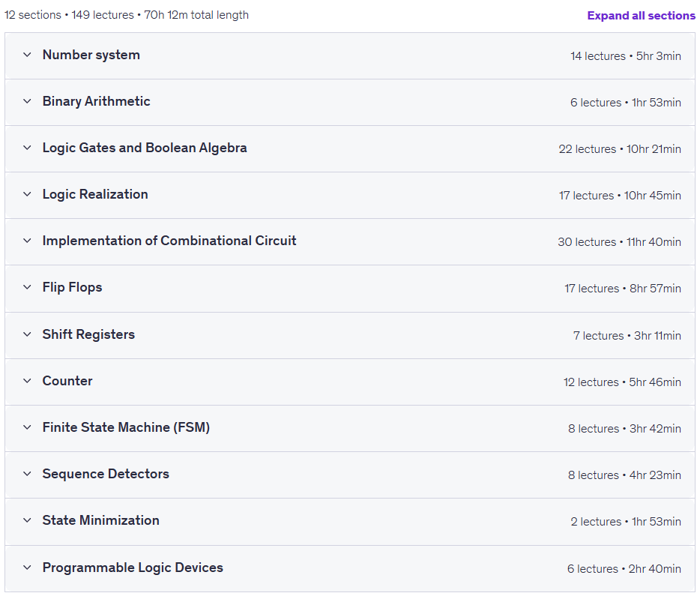Click the '17 lectures • 10hr 45min' text
Viewport: 700px width, 599px height.
click(x=620, y=196)
